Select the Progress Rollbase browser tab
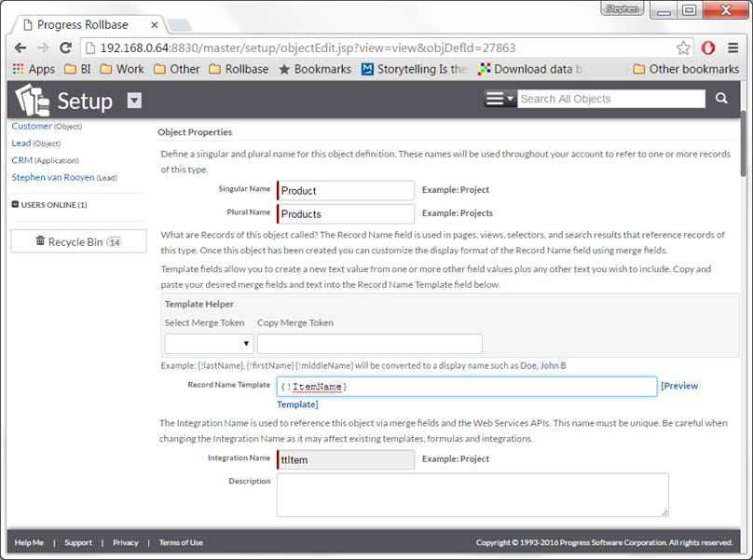This screenshot has width=753, height=560. pyautogui.click(x=89, y=24)
